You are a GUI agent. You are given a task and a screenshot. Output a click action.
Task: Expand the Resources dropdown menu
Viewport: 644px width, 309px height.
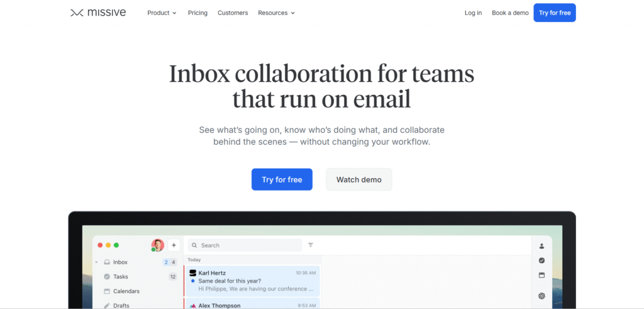click(x=276, y=13)
